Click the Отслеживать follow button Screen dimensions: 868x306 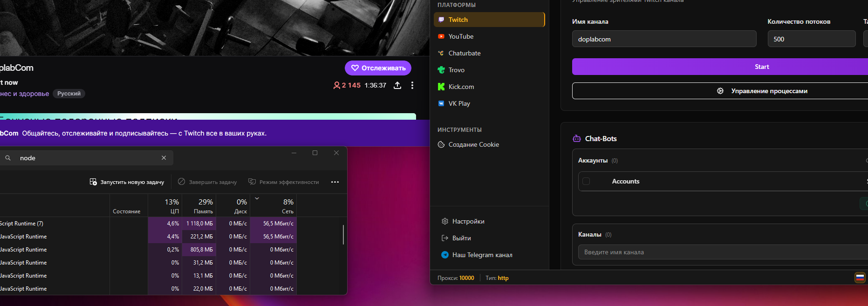tap(378, 68)
